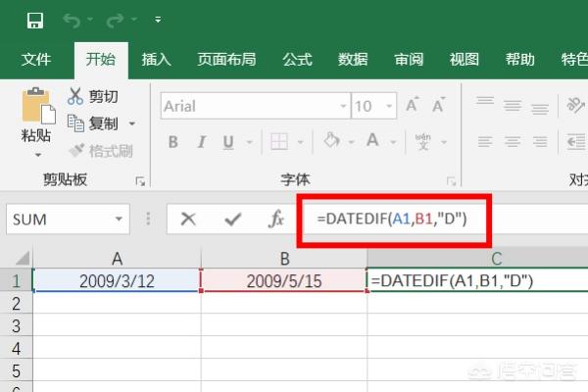Viewport: 588px width, 392px height.
Task: Open Insert Function fx dialog
Action: [x=277, y=220]
